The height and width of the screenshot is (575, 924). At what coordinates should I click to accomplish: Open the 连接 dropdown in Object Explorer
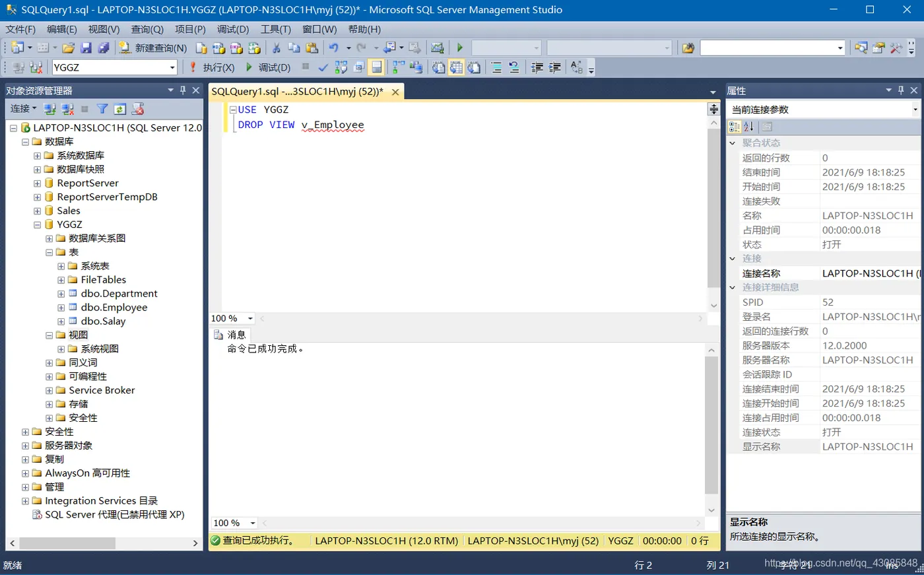(24, 109)
